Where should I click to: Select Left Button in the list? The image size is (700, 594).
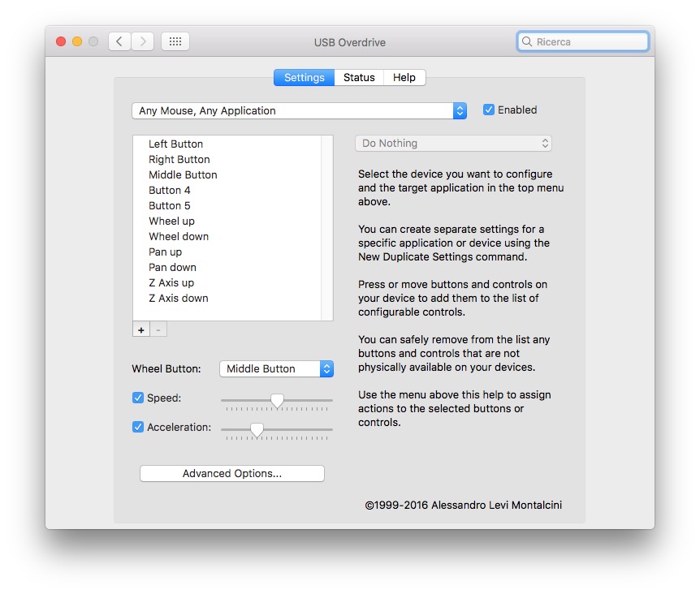pyautogui.click(x=227, y=144)
